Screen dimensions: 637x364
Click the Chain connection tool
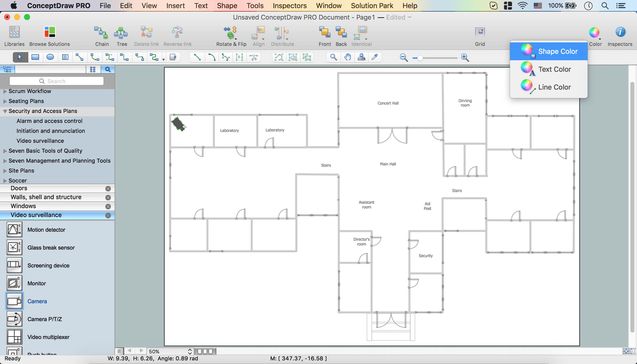(102, 35)
